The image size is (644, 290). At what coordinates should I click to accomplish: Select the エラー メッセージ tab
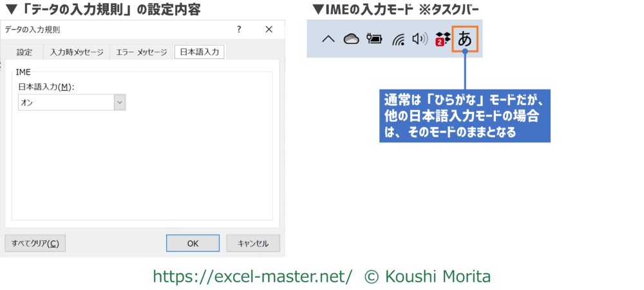point(141,52)
